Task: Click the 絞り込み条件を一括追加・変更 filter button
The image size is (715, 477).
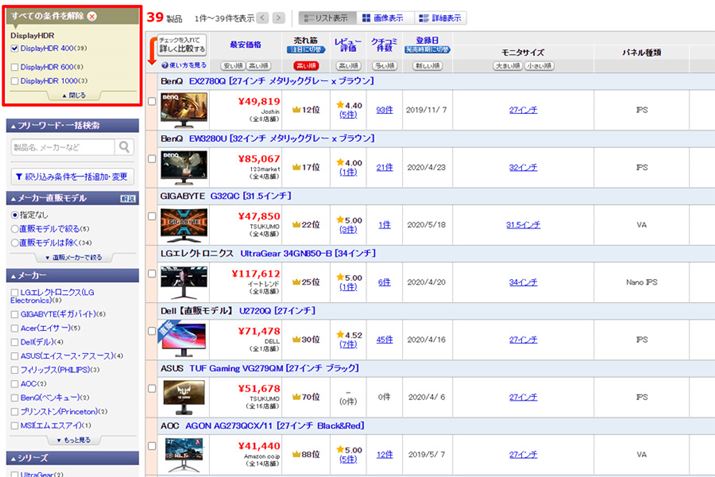Action: pos(71,176)
